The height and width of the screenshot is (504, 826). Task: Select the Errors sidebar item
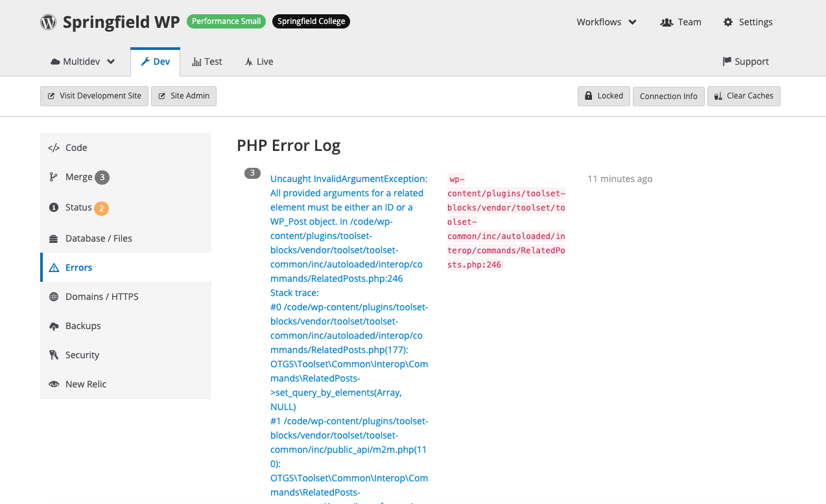pyautogui.click(x=125, y=268)
